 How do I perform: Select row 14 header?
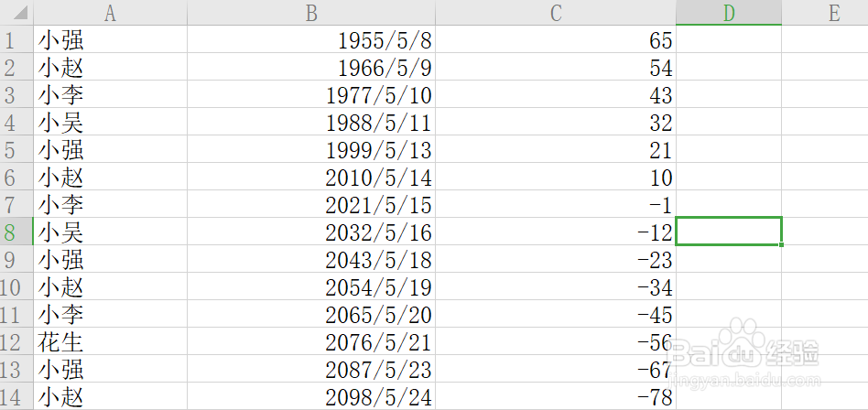[x=16, y=396]
